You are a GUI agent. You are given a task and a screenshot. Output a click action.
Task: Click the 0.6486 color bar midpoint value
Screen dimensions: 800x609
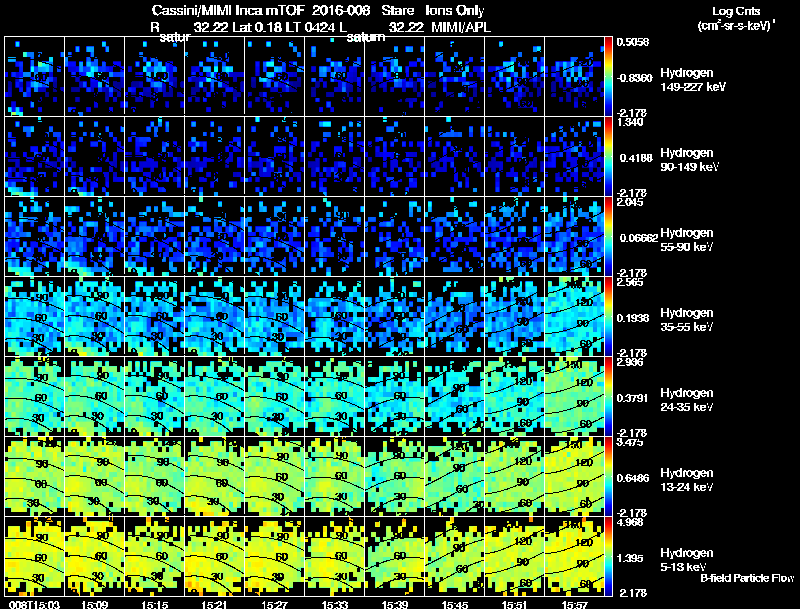[633, 478]
